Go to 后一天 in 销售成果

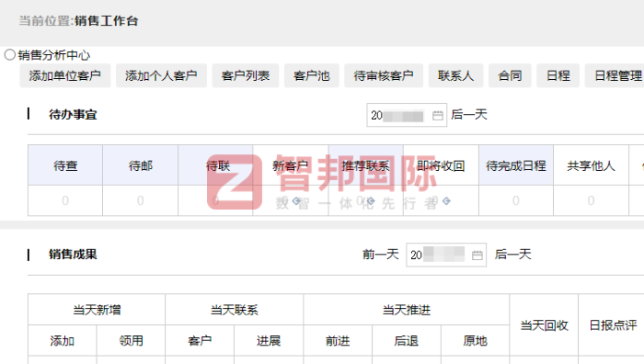tap(512, 255)
